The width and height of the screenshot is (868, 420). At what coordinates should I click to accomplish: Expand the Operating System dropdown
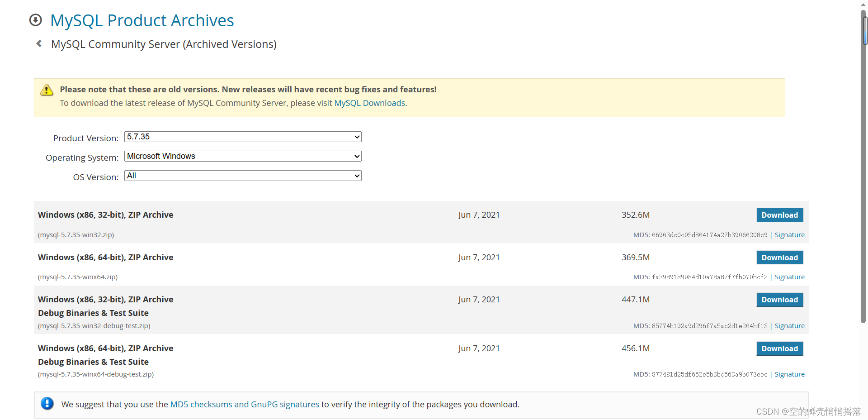click(243, 156)
